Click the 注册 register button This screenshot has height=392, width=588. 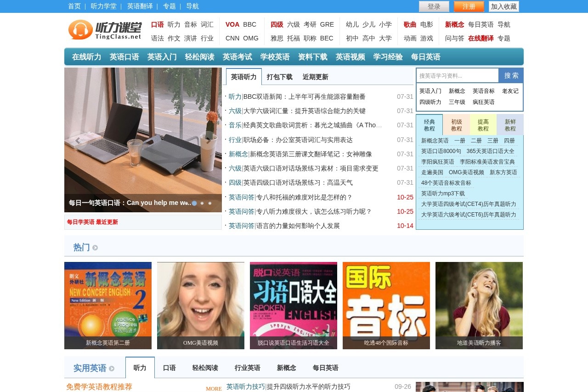click(x=468, y=6)
